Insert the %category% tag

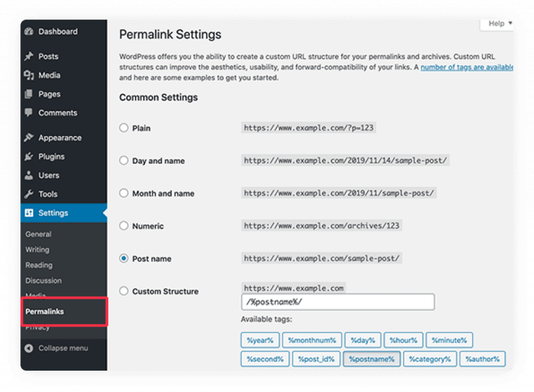click(x=430, y=359)
